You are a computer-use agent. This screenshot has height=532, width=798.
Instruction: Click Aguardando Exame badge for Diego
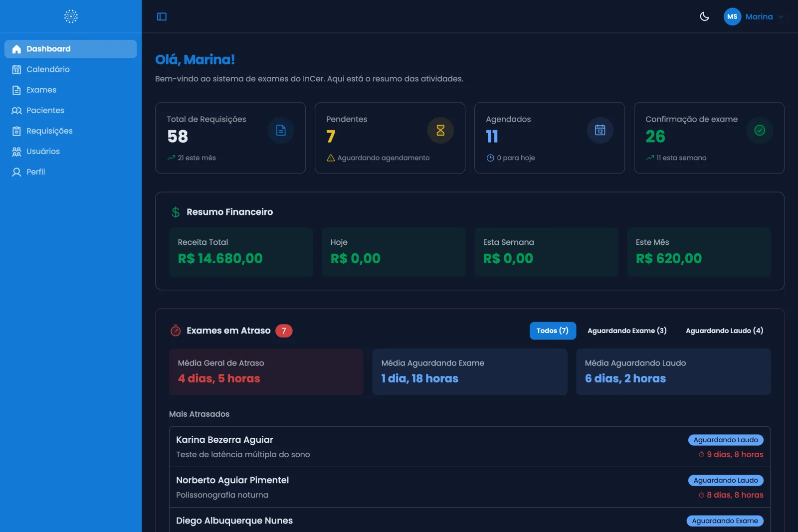[x=725, y=521]
